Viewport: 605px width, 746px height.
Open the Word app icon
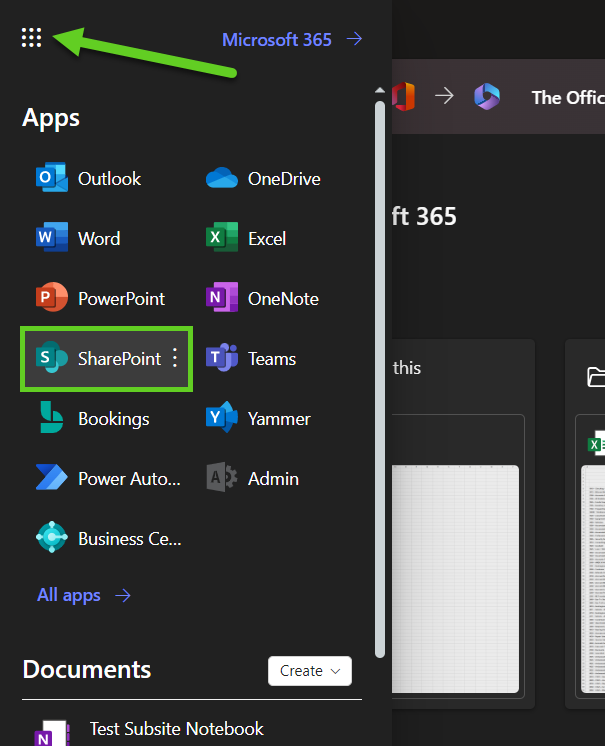point(52,237)
